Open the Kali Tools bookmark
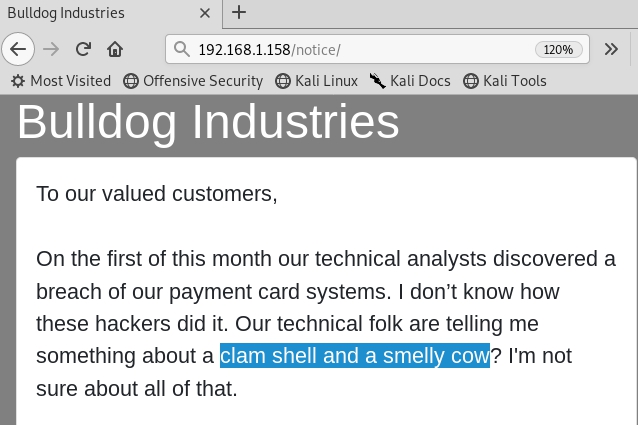The height and width of the screenshot is (425, 638). (505, 81)
